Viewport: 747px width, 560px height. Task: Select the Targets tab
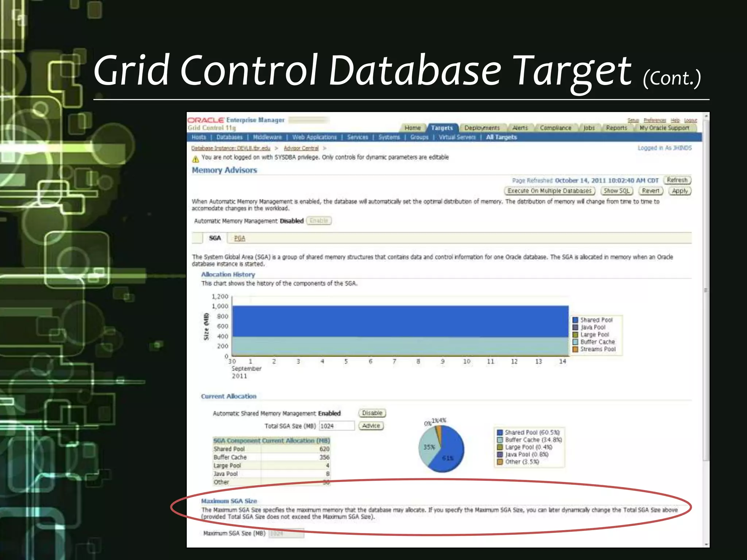click(442, 128)
